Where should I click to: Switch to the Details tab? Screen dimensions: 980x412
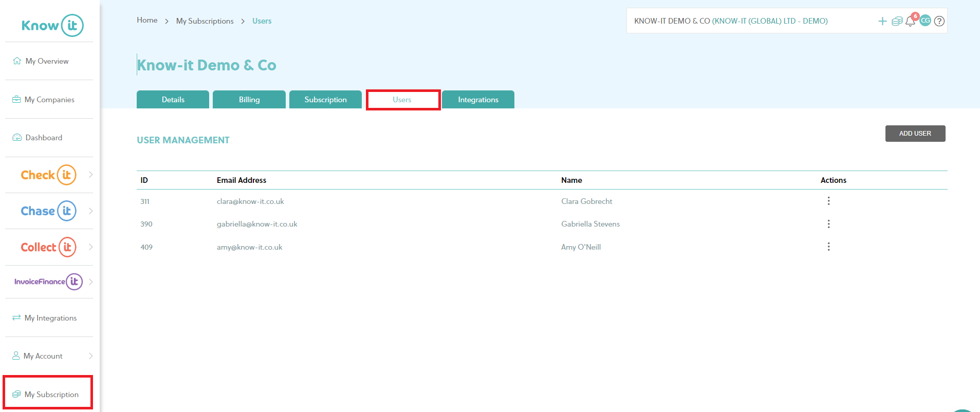173,100
